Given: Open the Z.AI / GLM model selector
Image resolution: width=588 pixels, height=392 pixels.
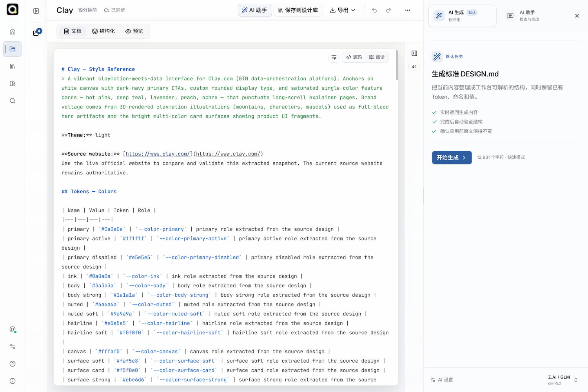Looking at the screenshot, I should click(563, 380).
